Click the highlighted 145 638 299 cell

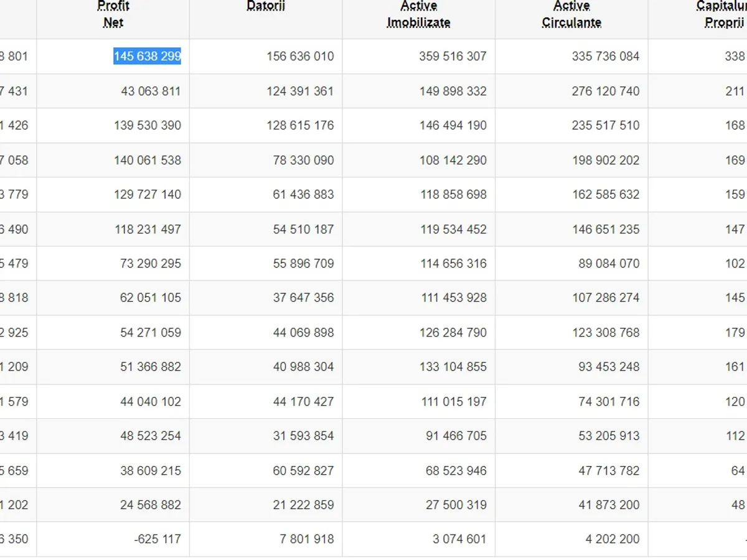(x=147, y=57)
